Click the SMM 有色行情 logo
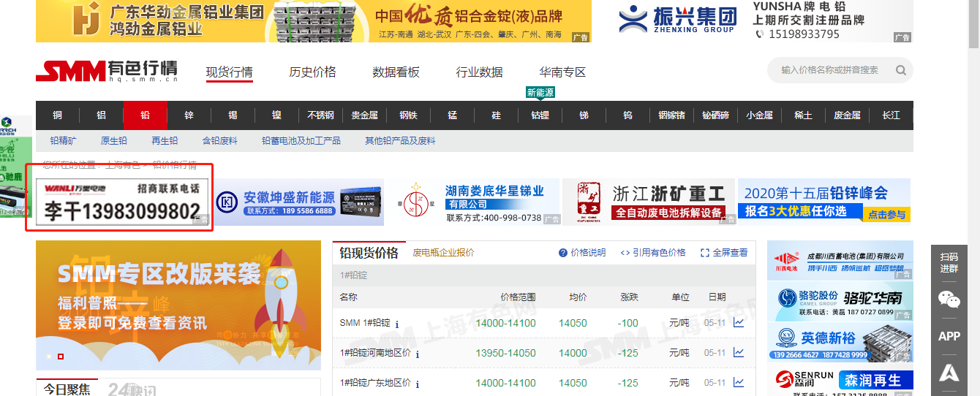This screenshot has width=980, height=396. tap(107, 71)
